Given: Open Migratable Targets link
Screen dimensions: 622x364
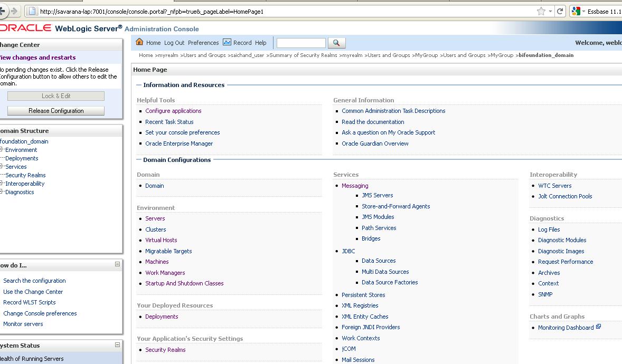Looking at the screenshot, I should (168, 251).
